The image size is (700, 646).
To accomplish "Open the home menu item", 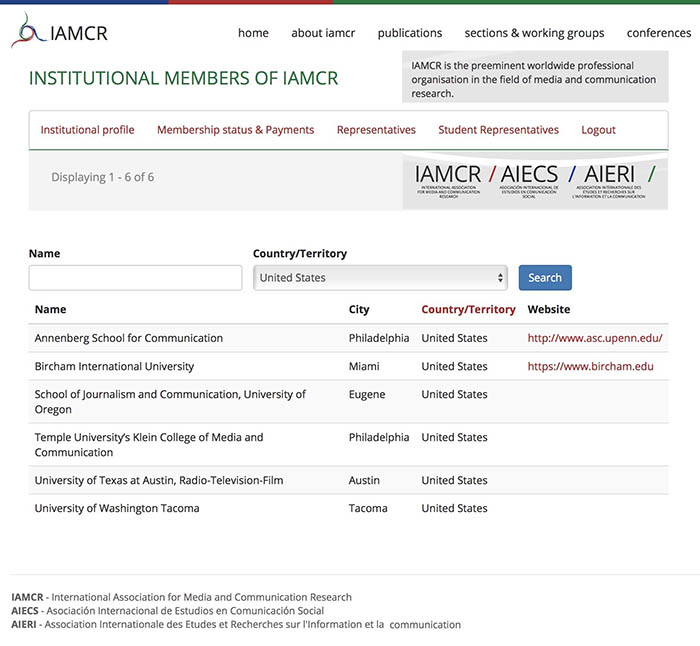I will coord(253,33).
